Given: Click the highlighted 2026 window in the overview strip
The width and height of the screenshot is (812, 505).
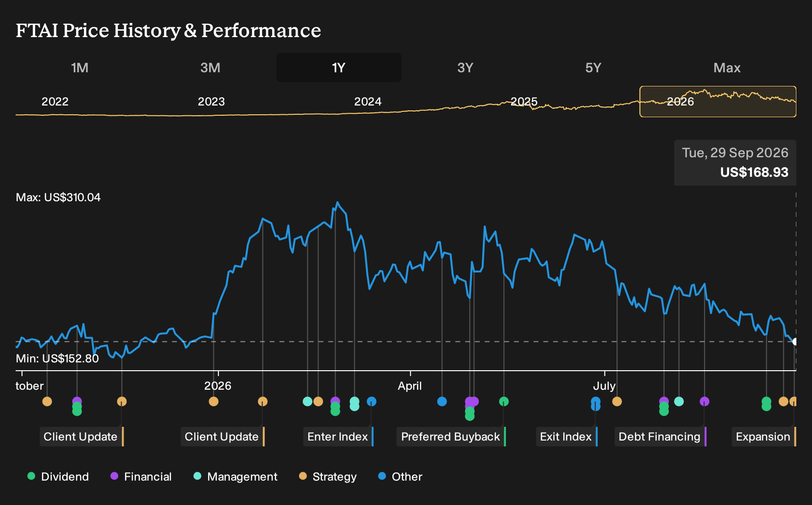Looking at the screenshot, I should click(718, 102).
